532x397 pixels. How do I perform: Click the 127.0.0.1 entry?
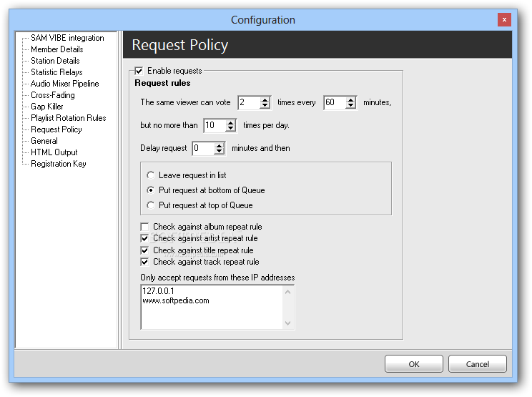(158, 291)
